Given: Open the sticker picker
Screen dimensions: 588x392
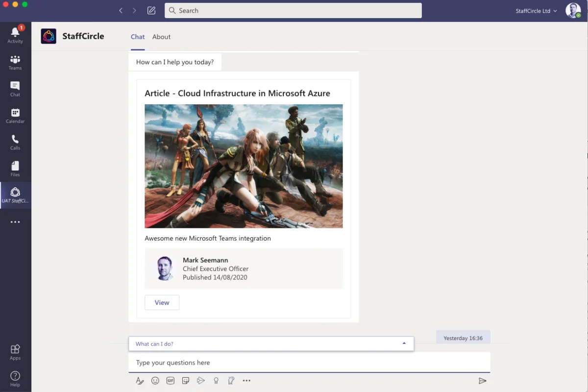Looking at the screenshot, I should pyautogui.click(x=186, y=381).
